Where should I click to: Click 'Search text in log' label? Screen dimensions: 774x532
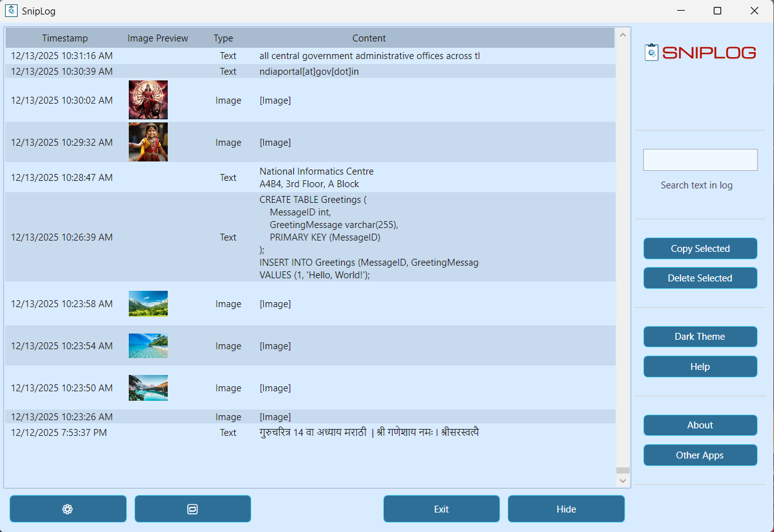tap(697, 185)
